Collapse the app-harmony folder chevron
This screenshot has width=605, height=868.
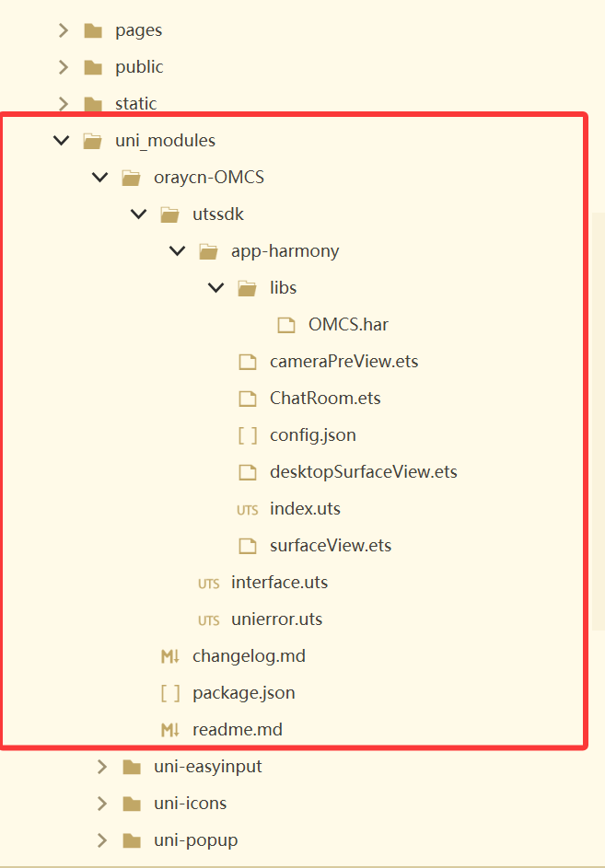pos(178,250)
